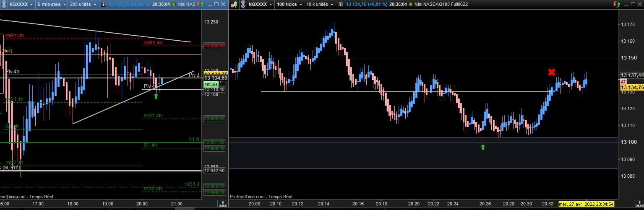The image size is (644, 210).
Task: Open the 10 k unités dropdown
Action: (319, 4)
